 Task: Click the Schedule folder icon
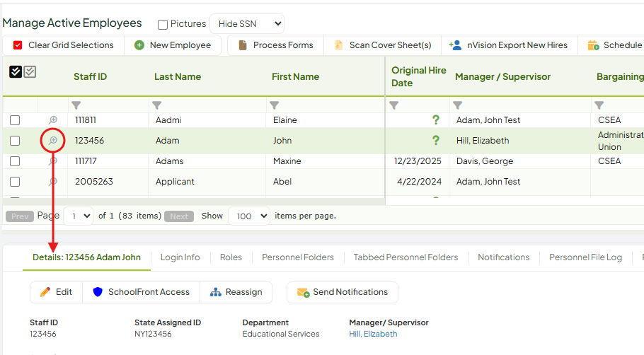pos(593,45)
